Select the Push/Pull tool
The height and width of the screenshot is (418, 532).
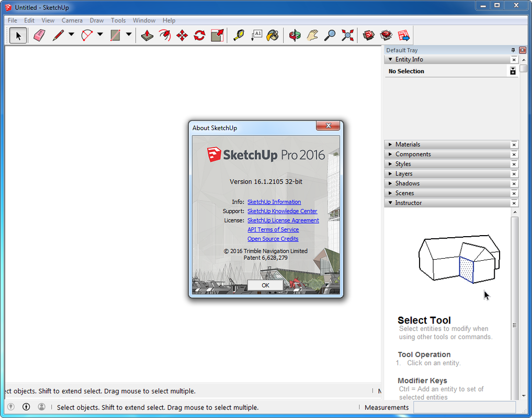coord(147,35)
